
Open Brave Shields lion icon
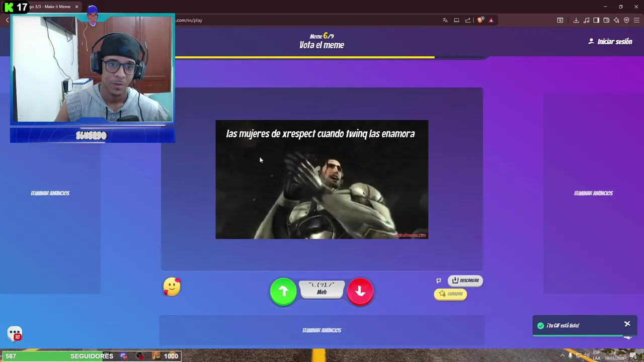pyautogui.click(x=480, y=20)
